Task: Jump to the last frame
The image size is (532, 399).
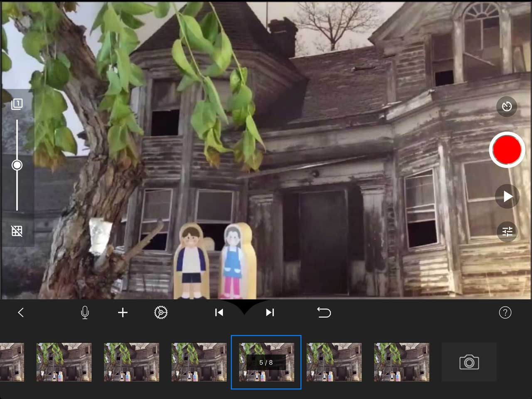Action: pyautogui.click(x=270, y=313)
